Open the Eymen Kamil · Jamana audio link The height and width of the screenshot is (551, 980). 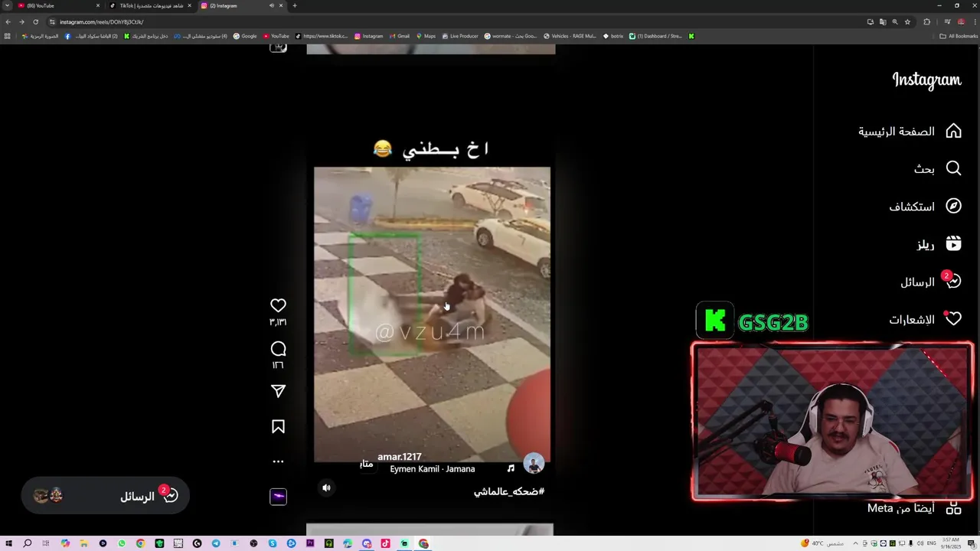click(x=433, y=469)
